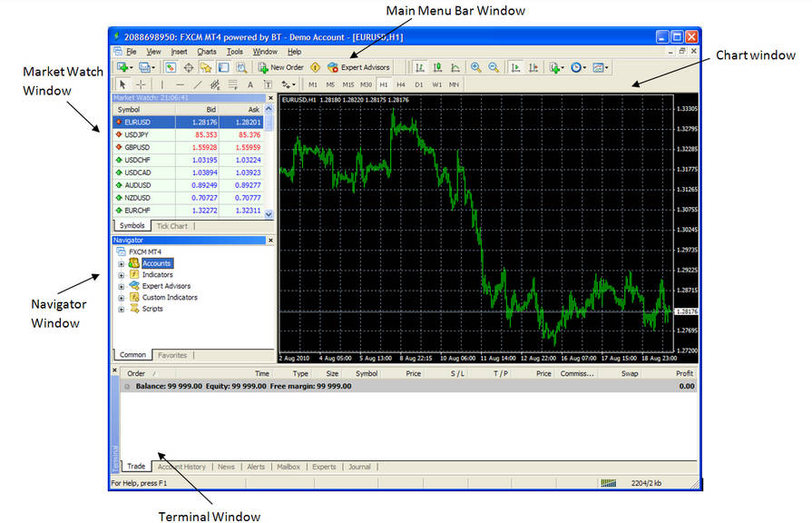The width and height of the screenshot is (812, 523).
Task: Click the Market Watch scrollbar up arrow
Action: tap(269, 109)
